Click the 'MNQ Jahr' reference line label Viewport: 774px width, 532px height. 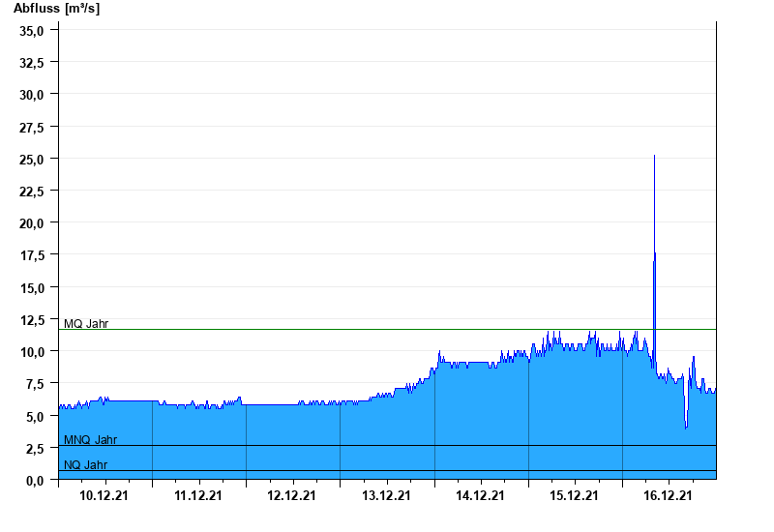point(90,440)
